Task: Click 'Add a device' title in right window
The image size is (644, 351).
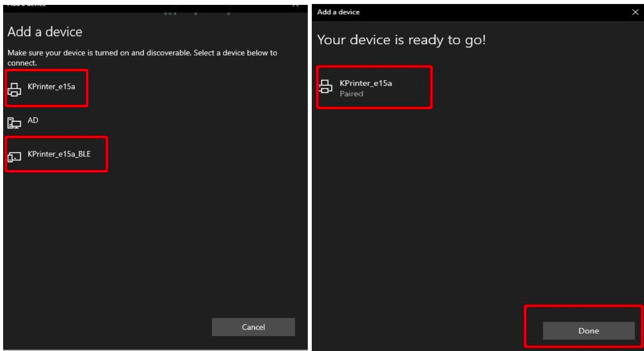Action: tap(338, 12)
